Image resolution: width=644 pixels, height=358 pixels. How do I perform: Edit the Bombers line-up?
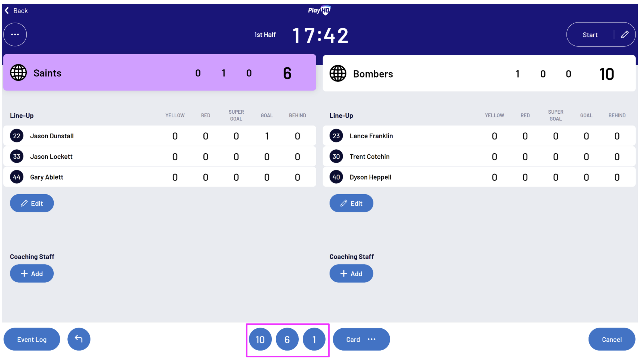pos(351,203)
